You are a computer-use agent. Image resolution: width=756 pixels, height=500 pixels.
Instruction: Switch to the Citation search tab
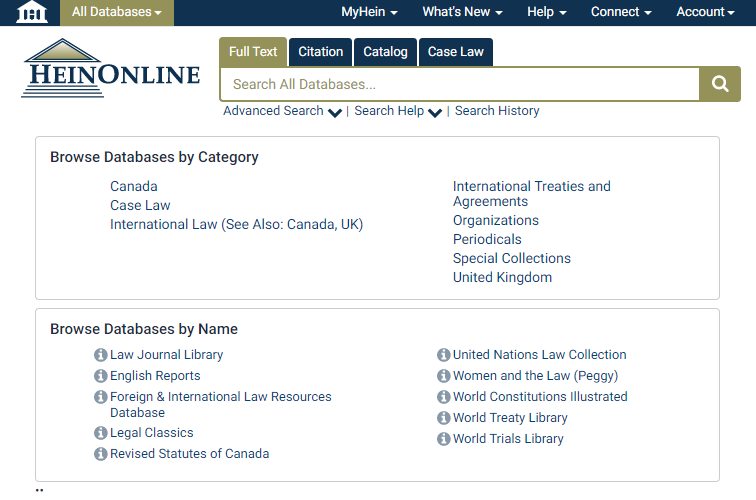(321, 52)
